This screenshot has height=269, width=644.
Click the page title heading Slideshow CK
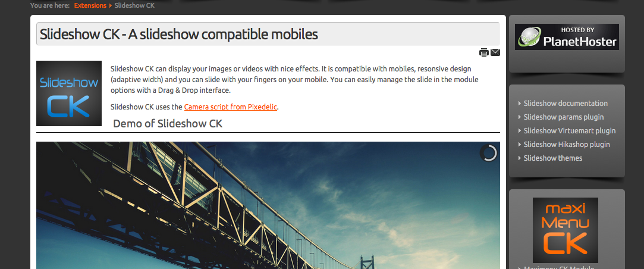(179, 34)
